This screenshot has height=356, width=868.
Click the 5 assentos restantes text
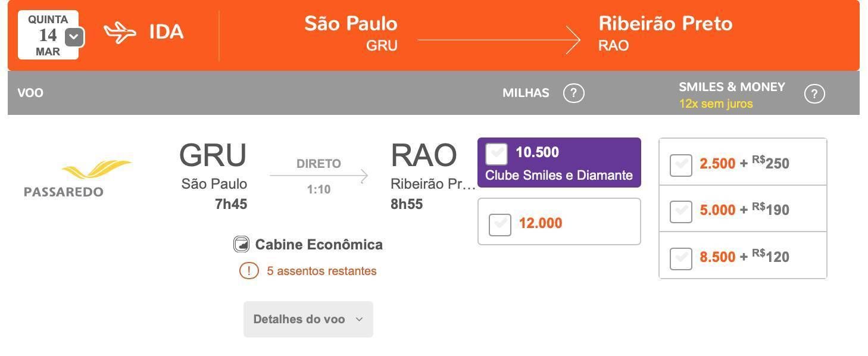(321, 271)
